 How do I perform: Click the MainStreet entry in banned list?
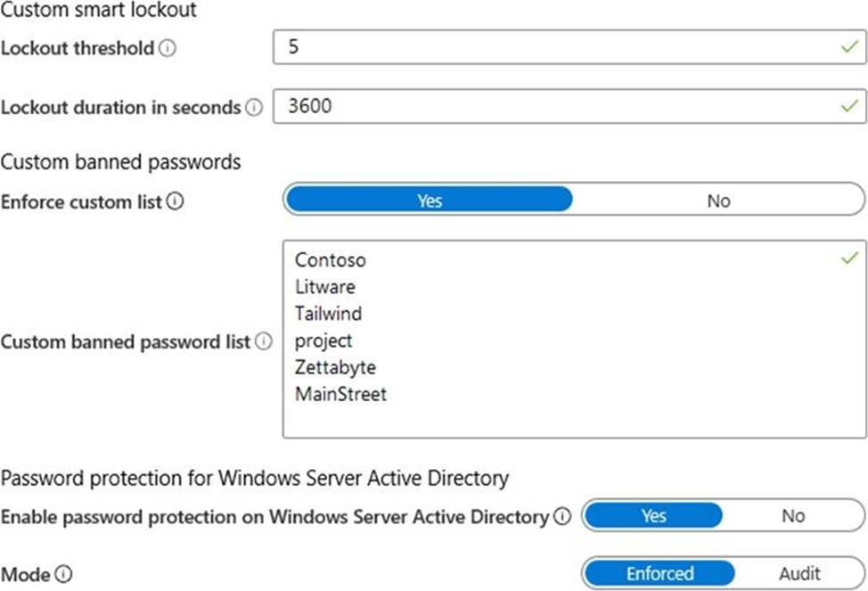(x=340, y=394)
